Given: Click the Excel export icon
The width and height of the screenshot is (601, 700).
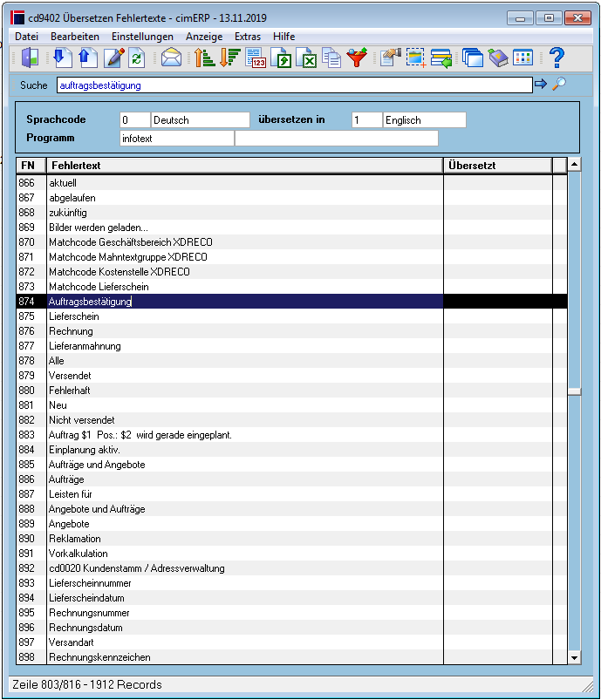Looking at the screenshot, I should (x=306, y=58).
